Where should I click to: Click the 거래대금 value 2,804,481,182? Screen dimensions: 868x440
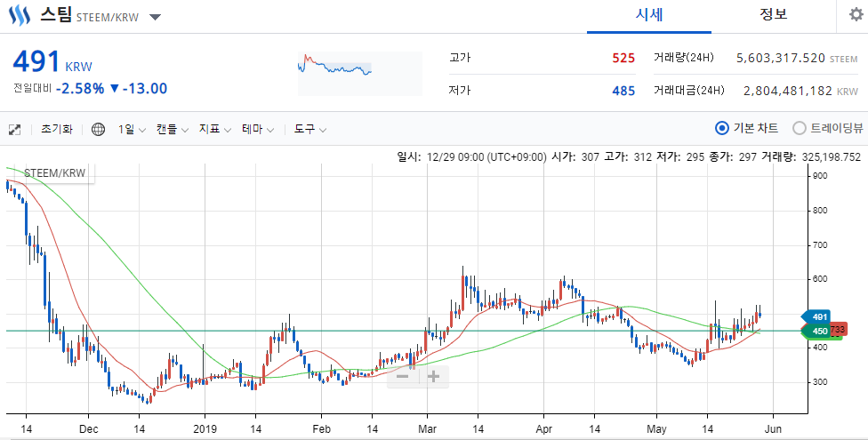[x=788, y=91]
